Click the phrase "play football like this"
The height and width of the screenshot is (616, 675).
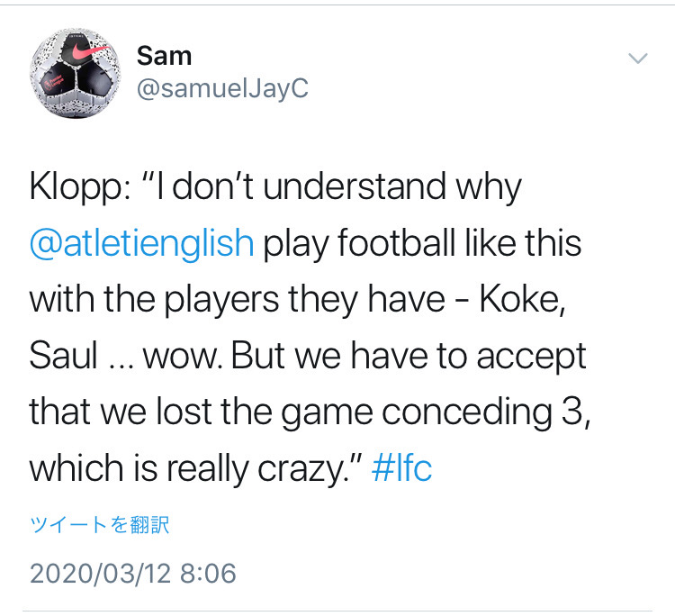(x=422, y=244)
